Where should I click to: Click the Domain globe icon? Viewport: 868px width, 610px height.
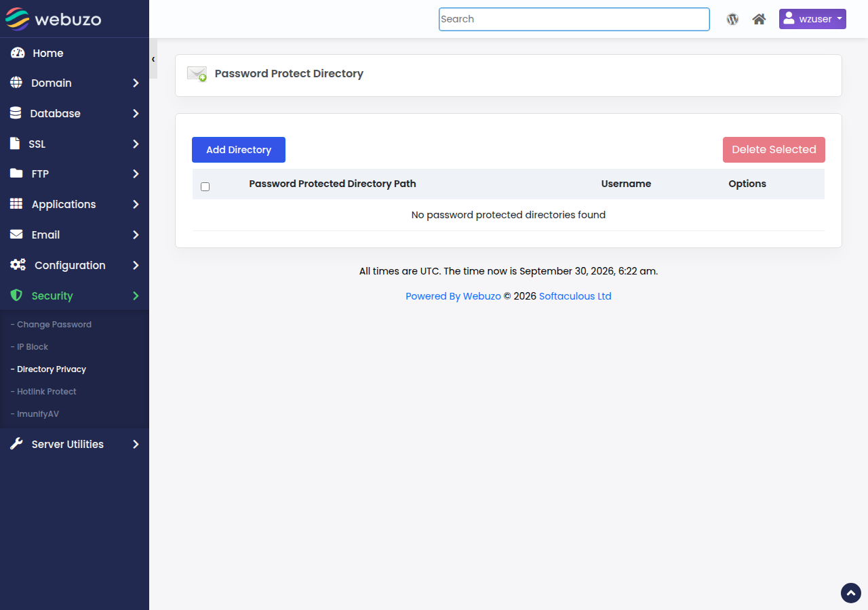[x=16, y=83]
